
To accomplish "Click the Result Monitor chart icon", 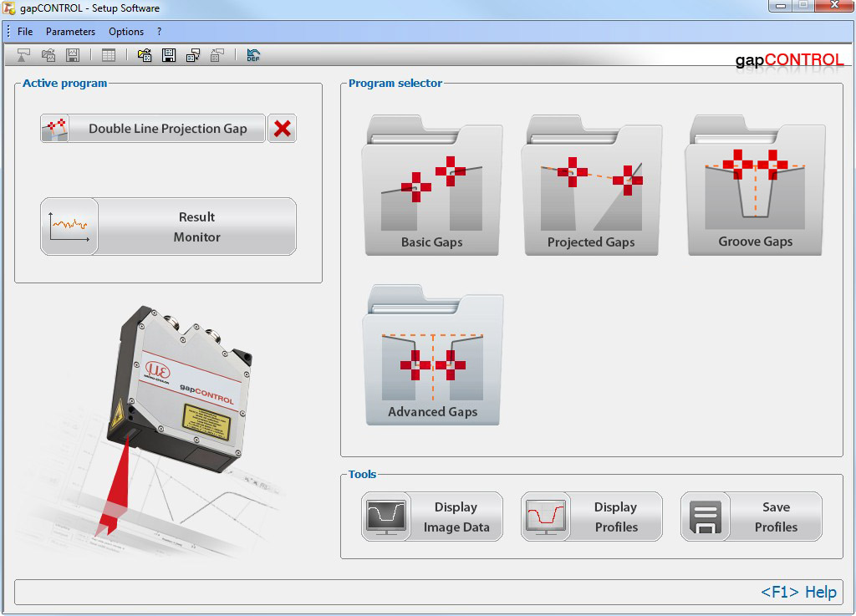I will pyautogui.click(x=69, y=227).
